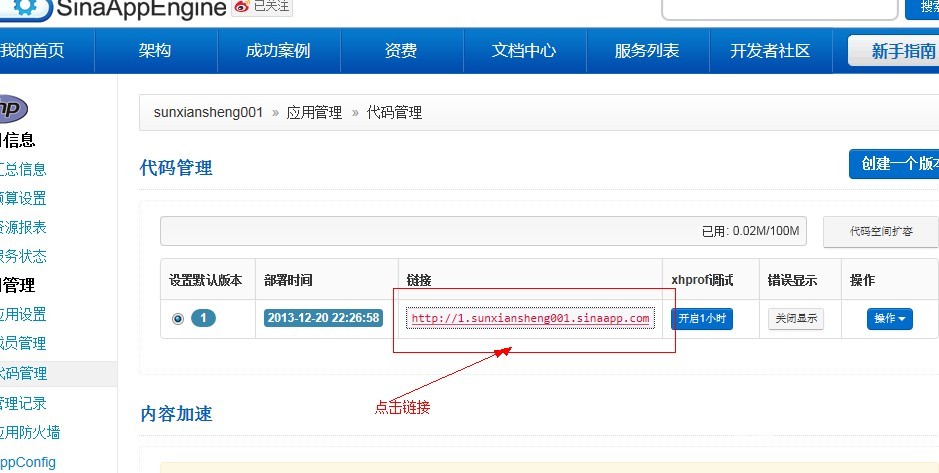
Task: Open the 操作 dropdown in version row
Action: pyautogui.click(x=890, y=319)
